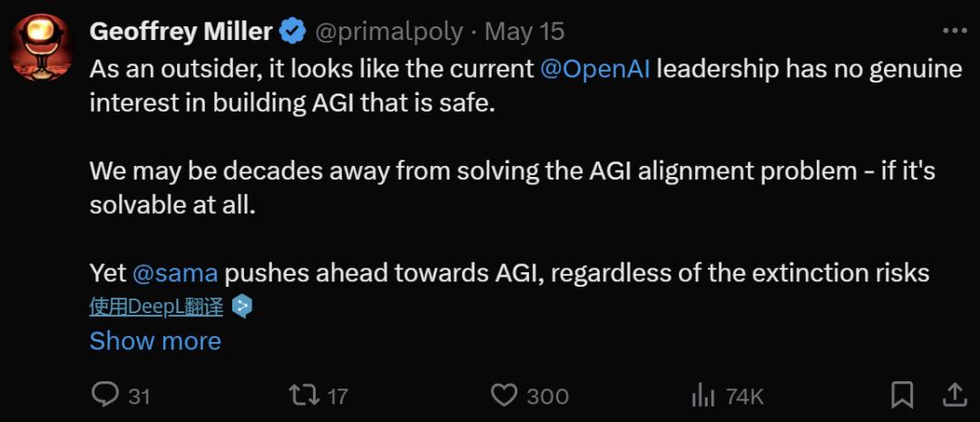Click the retweet arrows icon

click(304, 395)
